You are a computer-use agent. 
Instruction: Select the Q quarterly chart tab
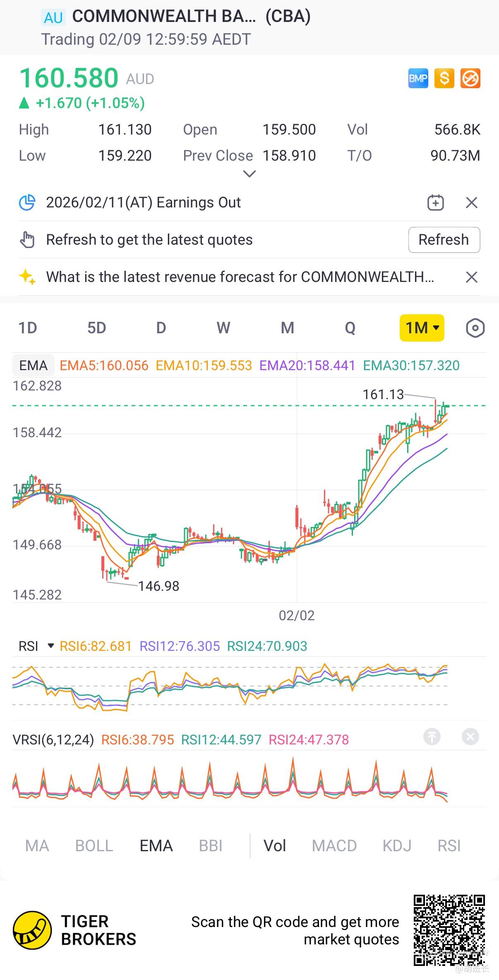pyautogui.click(x=350, y=328)
